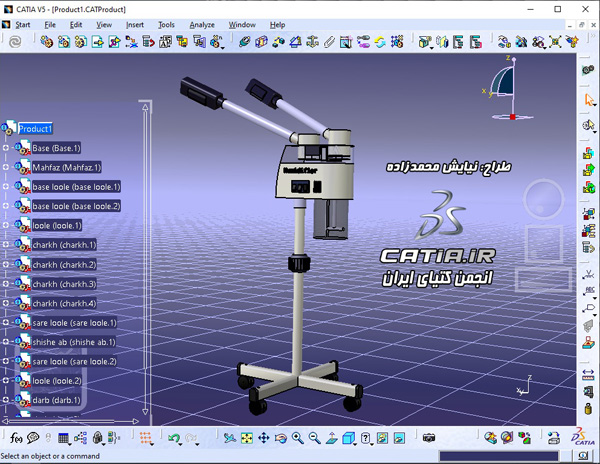Toggle Swap Visible Space
600x464 pixels.
pos(399,438)
